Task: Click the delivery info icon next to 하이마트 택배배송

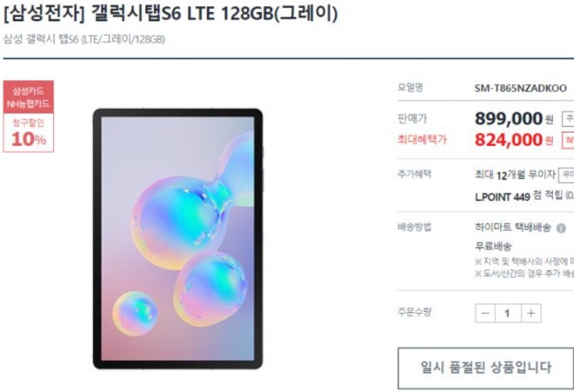Action: (560, 229)
